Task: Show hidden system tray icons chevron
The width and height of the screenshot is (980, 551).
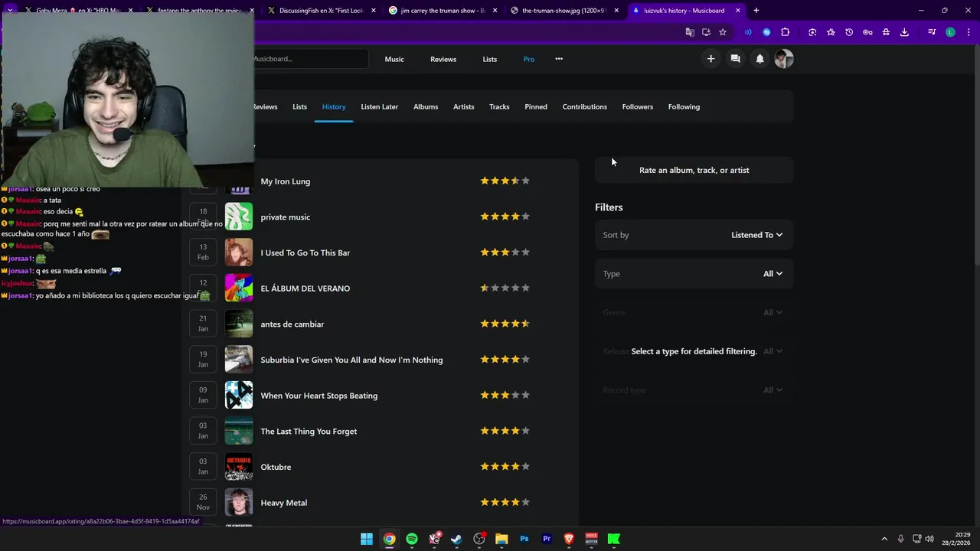Action: (x=884, y=539)
